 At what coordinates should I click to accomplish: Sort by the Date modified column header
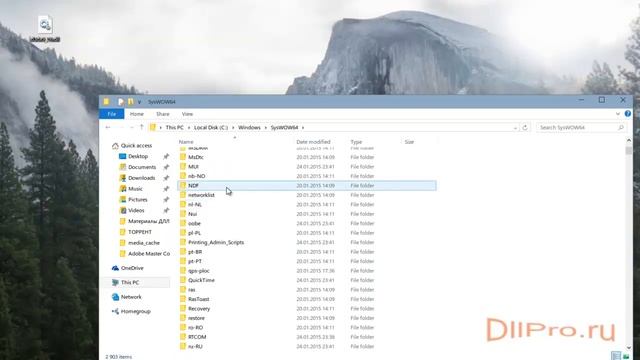click(313, 142)
